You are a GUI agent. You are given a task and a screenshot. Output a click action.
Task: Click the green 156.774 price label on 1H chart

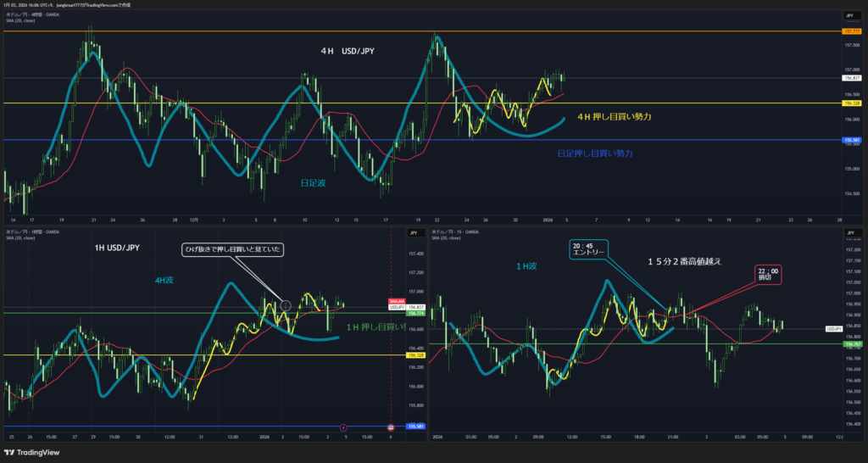tap(415, 314)
